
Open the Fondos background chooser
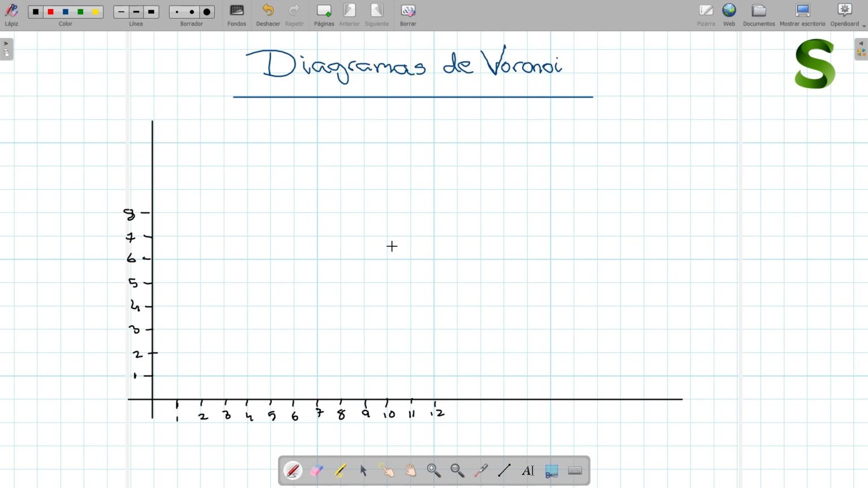[236, 11]
